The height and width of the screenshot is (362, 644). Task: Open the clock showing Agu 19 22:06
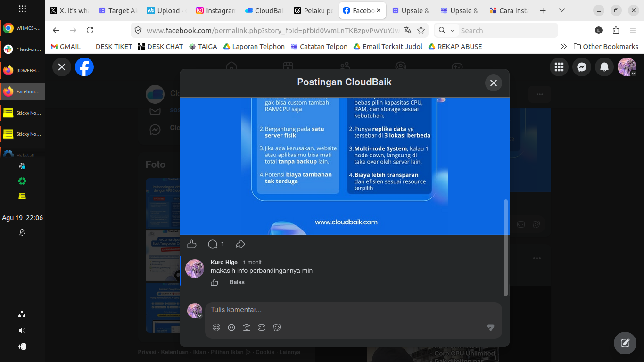[22, 218]
